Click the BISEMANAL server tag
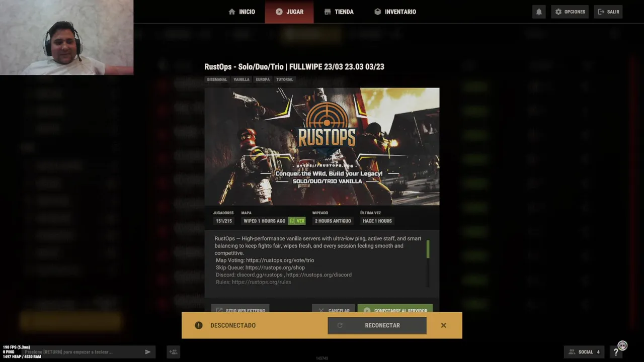644x362 pixels. tap(217, 79)
